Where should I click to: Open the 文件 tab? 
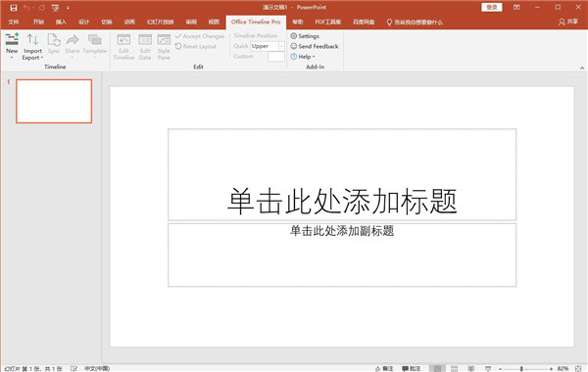(14, 23)
